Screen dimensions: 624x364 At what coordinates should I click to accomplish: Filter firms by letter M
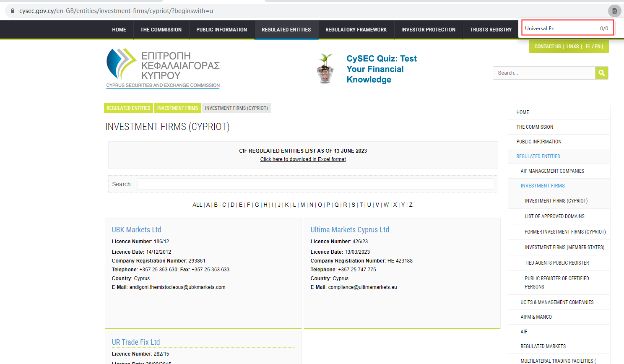tap(302, 205)
